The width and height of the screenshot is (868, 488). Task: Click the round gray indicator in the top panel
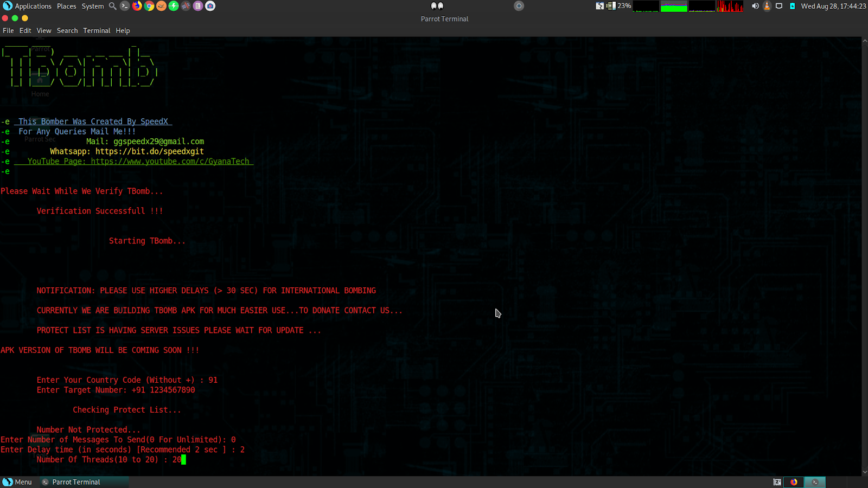[519, 6]
